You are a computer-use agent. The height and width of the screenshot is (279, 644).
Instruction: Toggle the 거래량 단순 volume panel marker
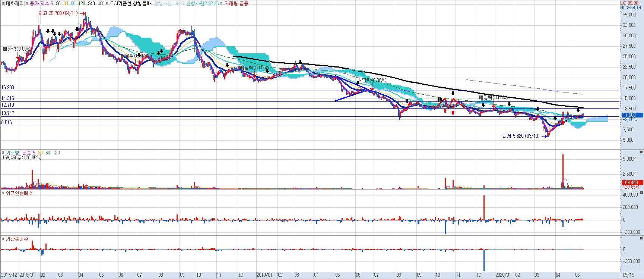pos(3,153)
